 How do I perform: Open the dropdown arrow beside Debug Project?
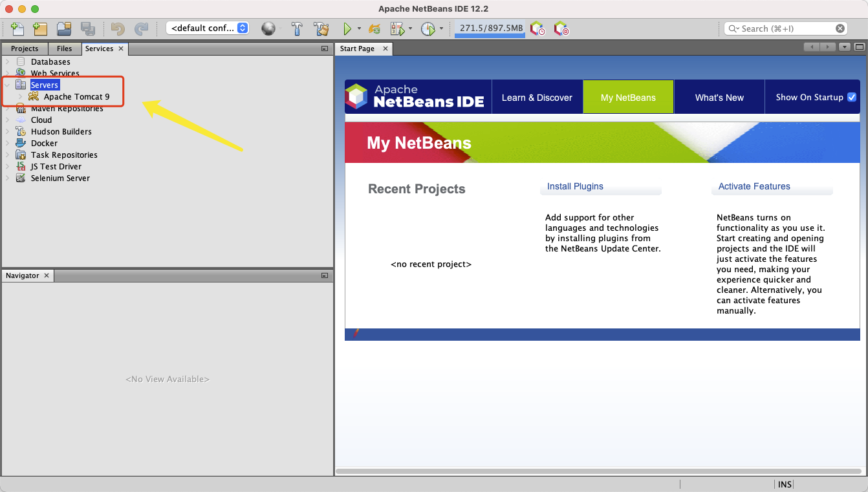[410, 28]
